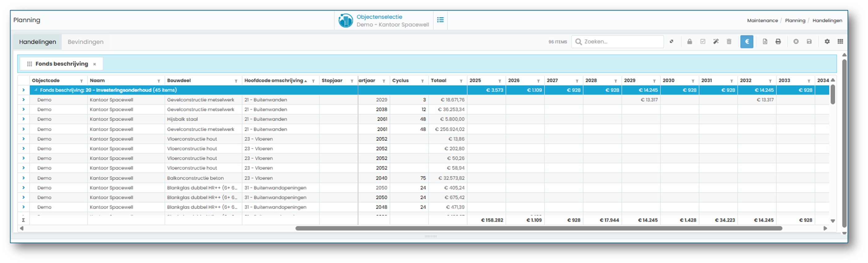Viewport: 868px width, 263px height.
Task: Go to the Handelingen breadcrumb link
Action: coord(827,20)
